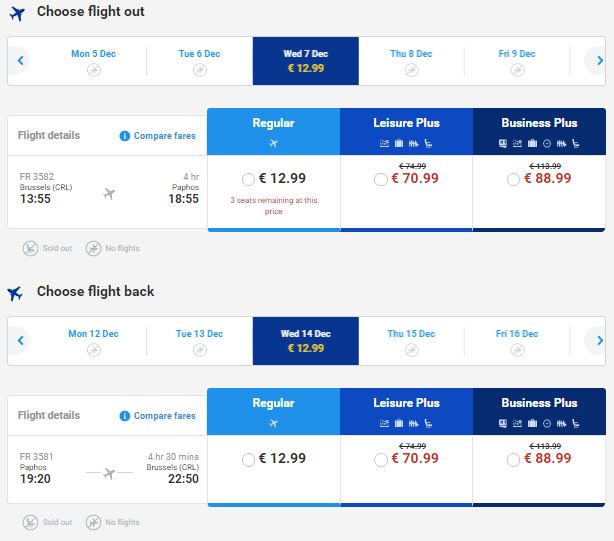Click the outbound Sold out legend icon
614x541 pixels.
coord(30,248)
